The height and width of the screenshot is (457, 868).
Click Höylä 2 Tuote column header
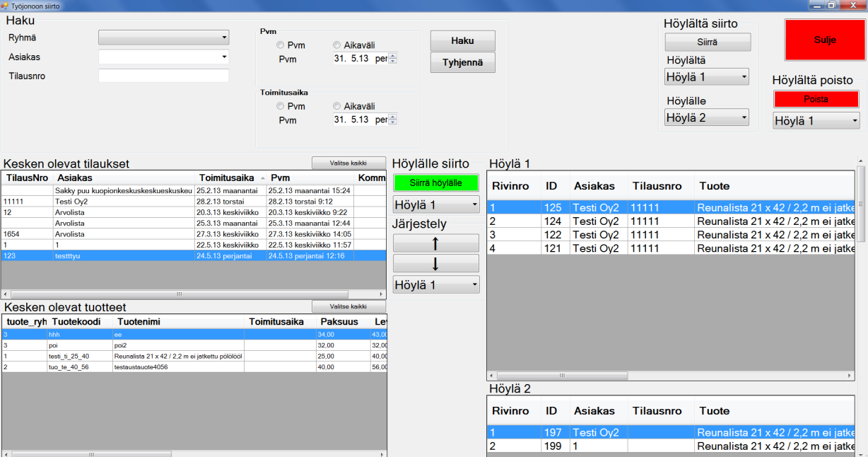tap(774, 411)
